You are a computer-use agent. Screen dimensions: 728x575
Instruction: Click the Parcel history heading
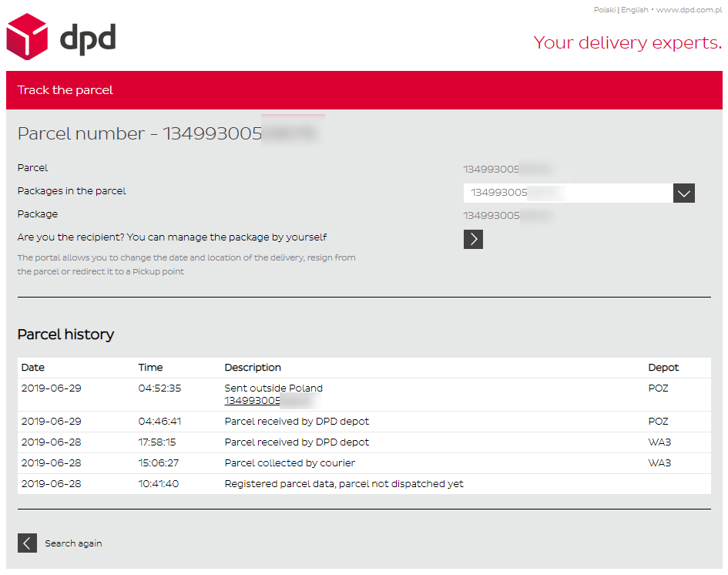(x=65, y=335)
